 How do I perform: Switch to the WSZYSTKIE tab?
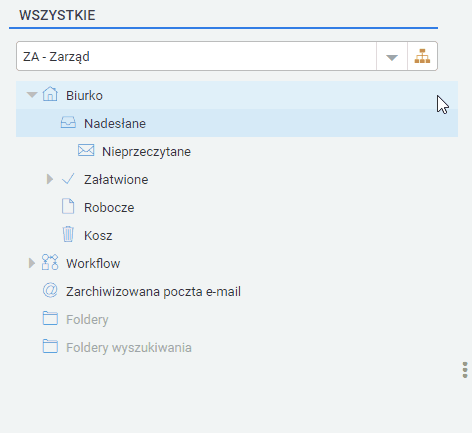tap(57, 15)
